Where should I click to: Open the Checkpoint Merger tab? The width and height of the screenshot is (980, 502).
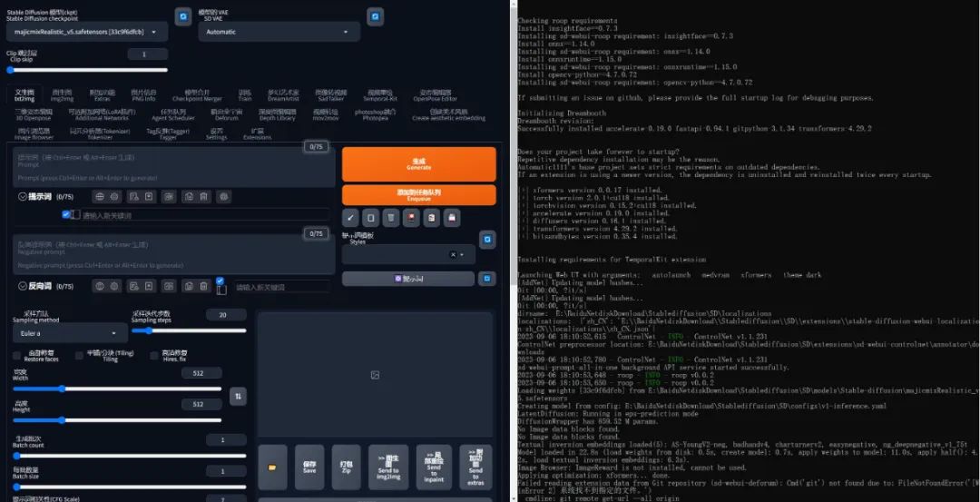[197, 95]
